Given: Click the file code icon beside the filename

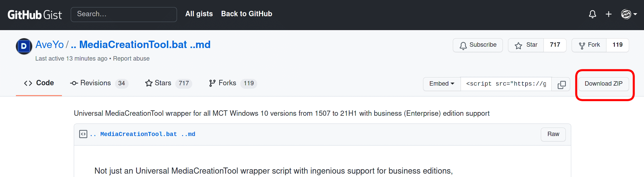Looking at the screenshot, I should (83, 134).
